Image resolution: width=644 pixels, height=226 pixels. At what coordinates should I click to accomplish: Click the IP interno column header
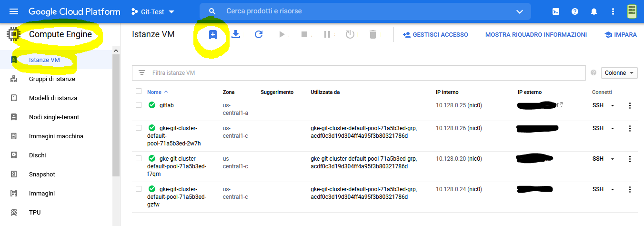(x=447, y=92)
